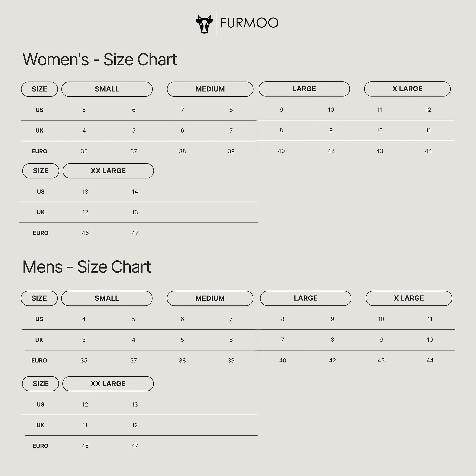Image resolution: width=476 pixels, height=476 pixels.
Task: Click the Furmoo cow head logo
Action: (204, 24)
